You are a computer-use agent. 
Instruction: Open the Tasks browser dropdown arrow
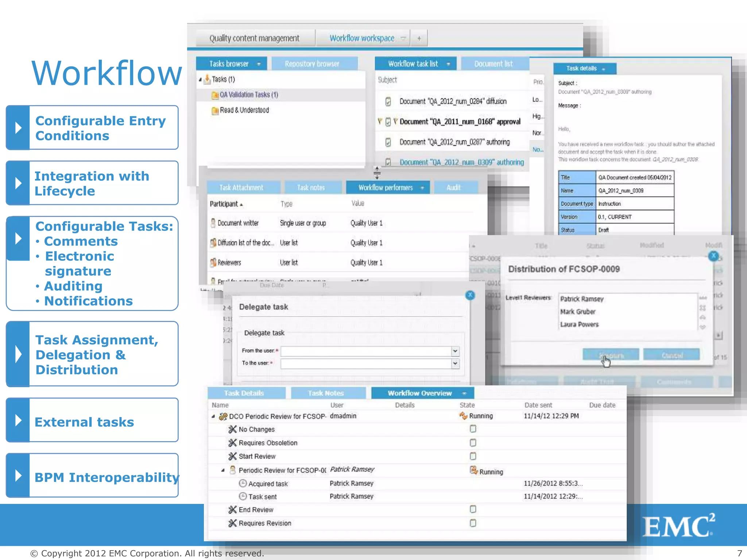point(259,64)
